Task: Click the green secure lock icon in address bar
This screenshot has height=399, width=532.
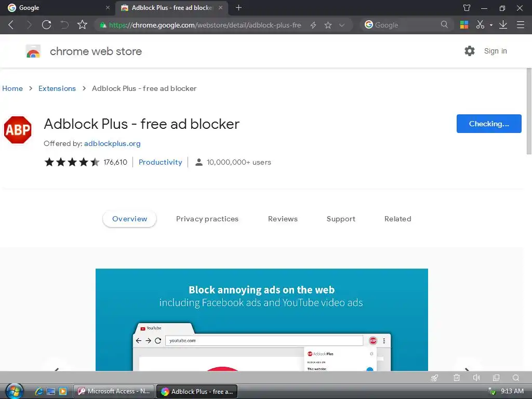Action: click(x=103, y=25)
